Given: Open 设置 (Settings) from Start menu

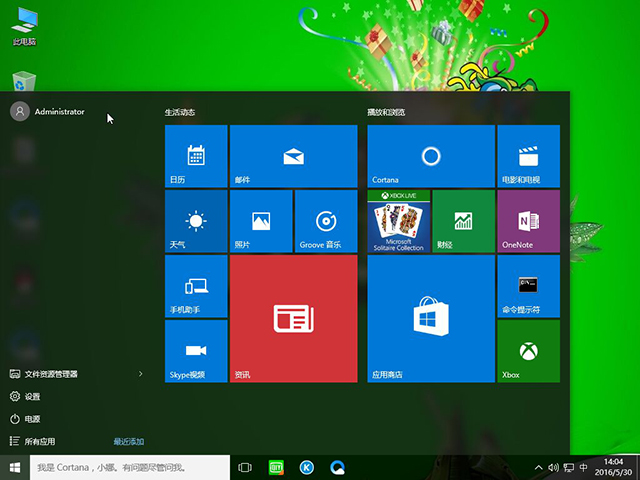Looking at the screenshot, I should pyautogui.click(x=32, y=396).
